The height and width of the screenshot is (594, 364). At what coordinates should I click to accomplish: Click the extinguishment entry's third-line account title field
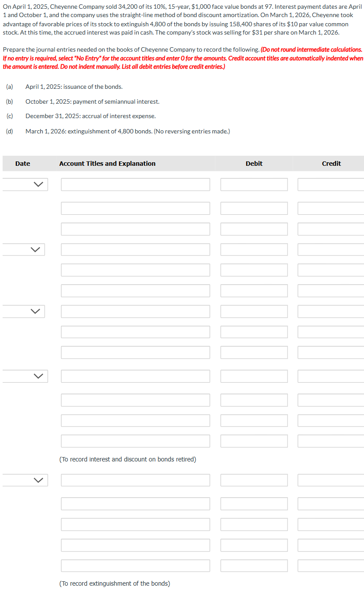[135, 524]
